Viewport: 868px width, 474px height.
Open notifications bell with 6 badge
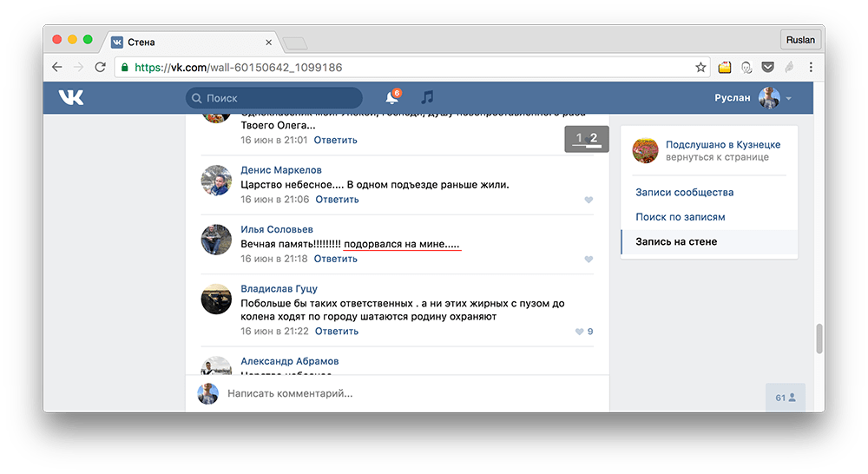[x=392, y=97]
